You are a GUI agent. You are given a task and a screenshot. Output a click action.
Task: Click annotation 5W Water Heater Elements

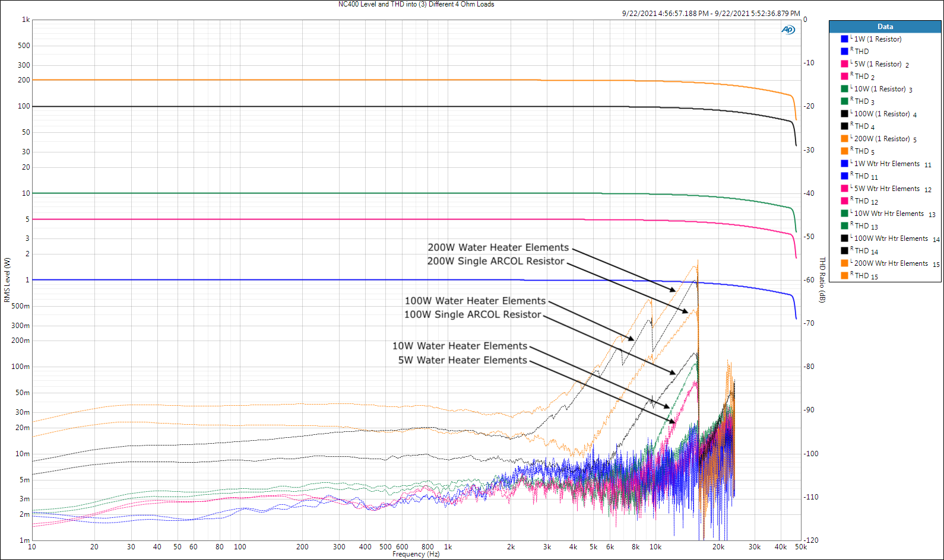(x=463, y=360)
